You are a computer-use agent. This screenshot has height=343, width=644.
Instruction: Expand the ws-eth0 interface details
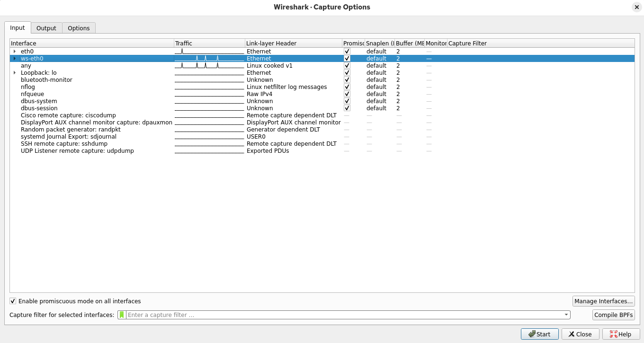[15, 59]
